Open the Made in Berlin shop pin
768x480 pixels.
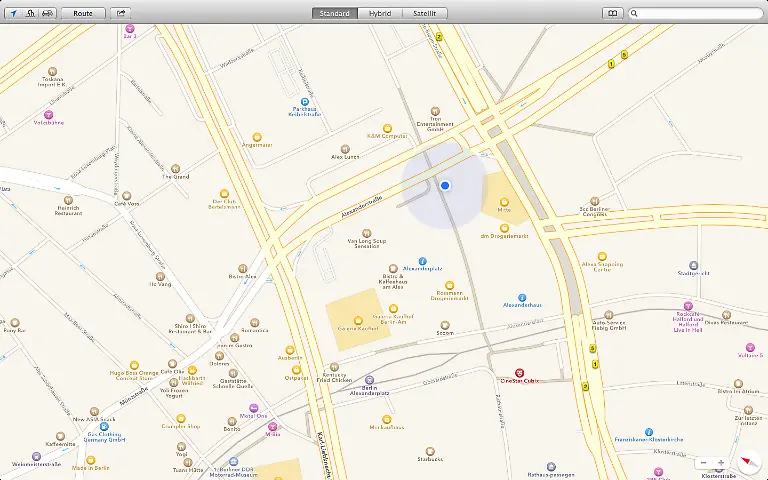(x=91, y=460)
